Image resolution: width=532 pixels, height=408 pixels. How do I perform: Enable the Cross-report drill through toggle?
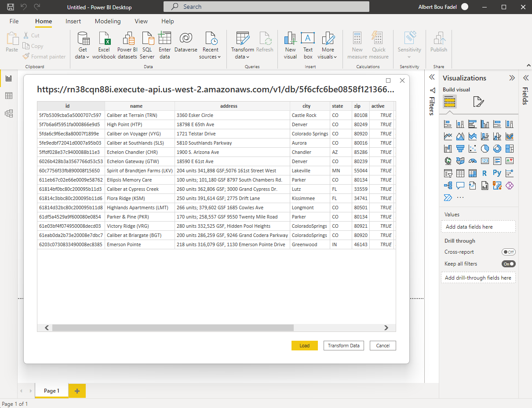(x=508, y=252)
